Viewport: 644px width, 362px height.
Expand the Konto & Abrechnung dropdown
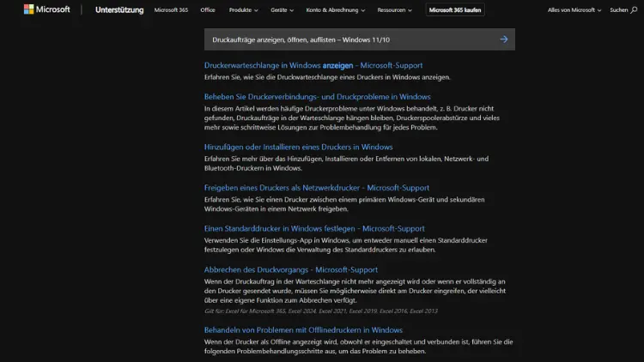(x=336, y=9)
